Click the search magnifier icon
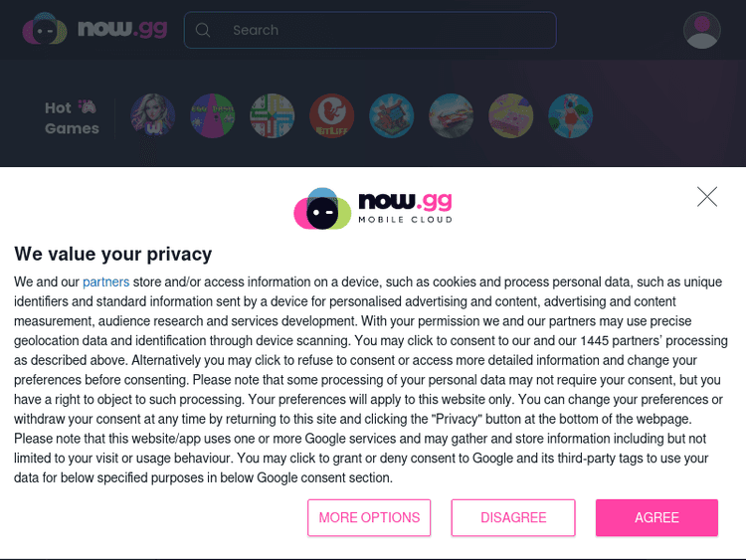The image size is (746, 560). tap(203, 30)
